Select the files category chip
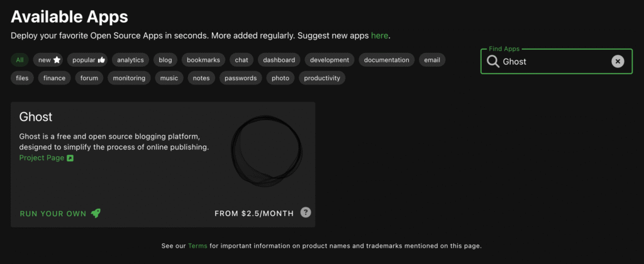This screenshot has width=644, height=264. 22,78
